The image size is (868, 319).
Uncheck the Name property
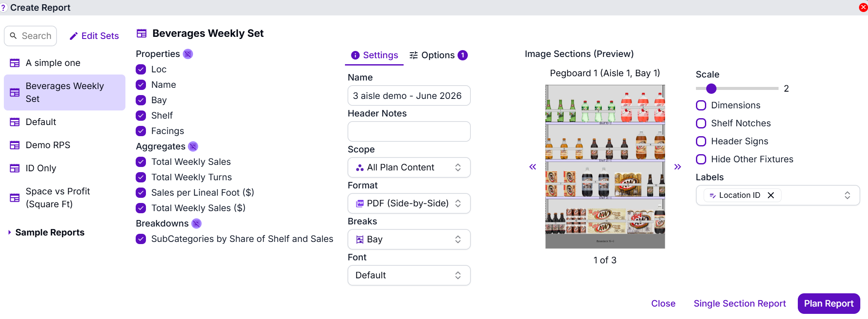pyautogui.click(x=141, y=85)
